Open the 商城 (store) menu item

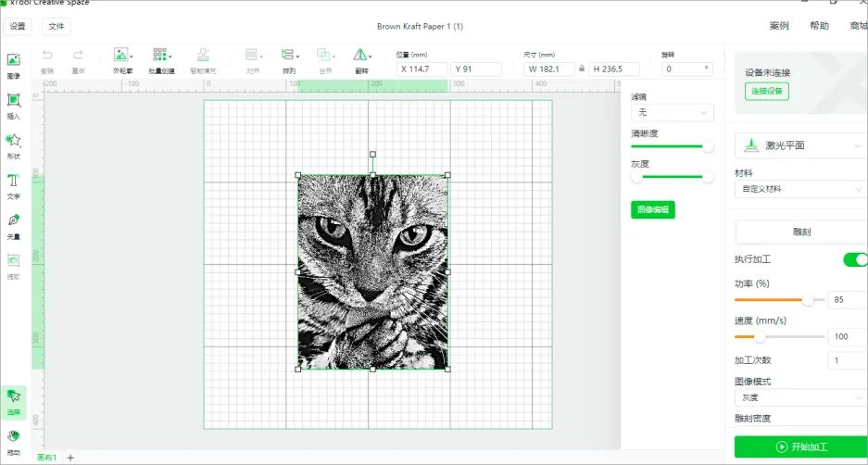859,26
